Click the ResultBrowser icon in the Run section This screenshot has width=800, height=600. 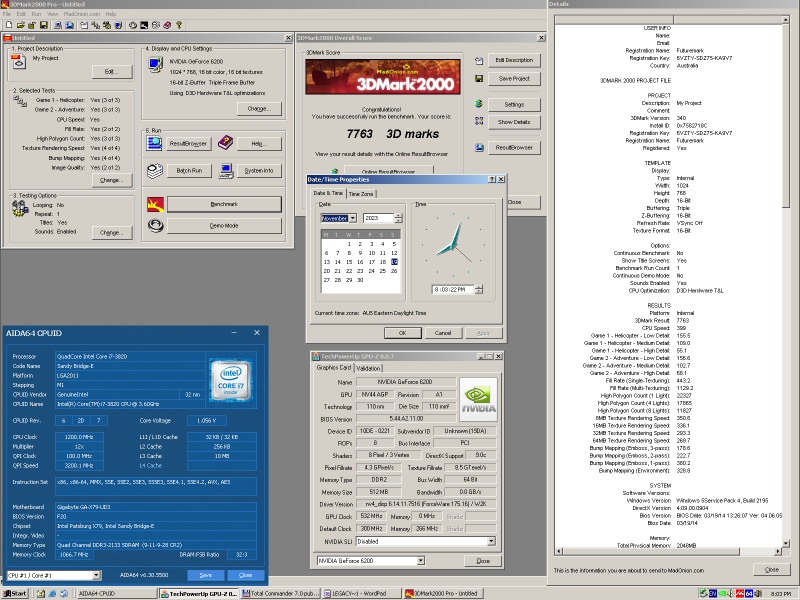154,143
